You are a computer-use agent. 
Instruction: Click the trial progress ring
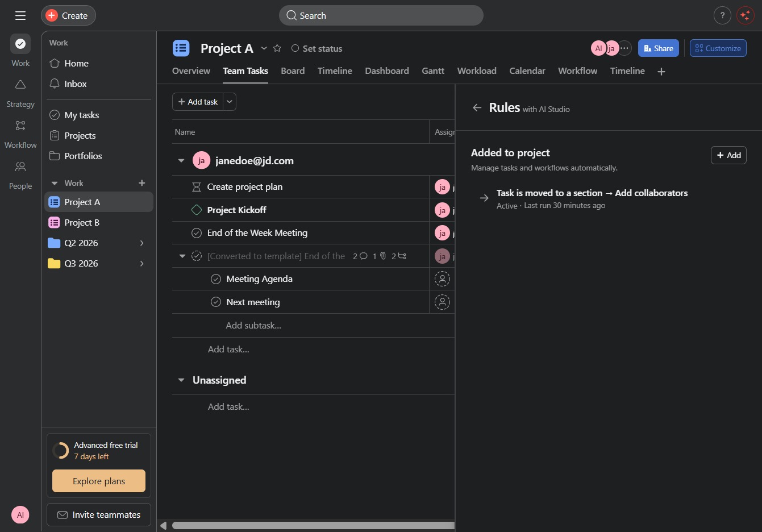60,451
